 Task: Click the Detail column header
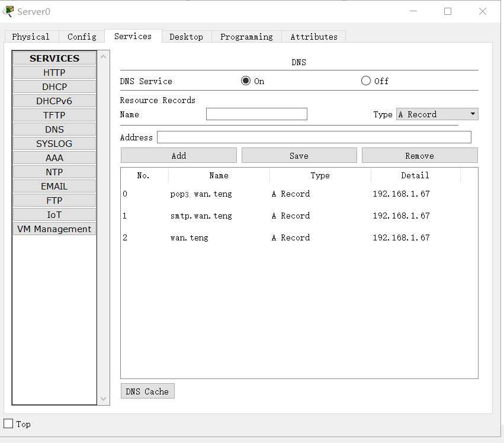tap(415, 175)
